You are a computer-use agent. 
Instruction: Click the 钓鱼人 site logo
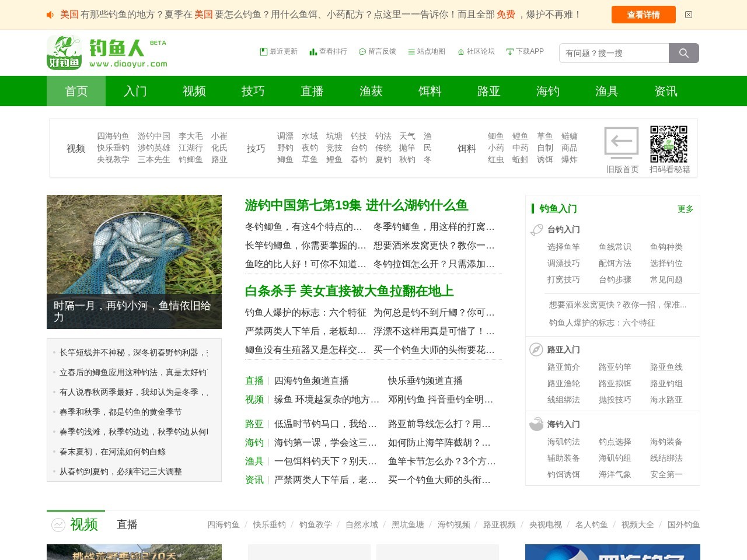pyautogui.click(x=107, y=52)
